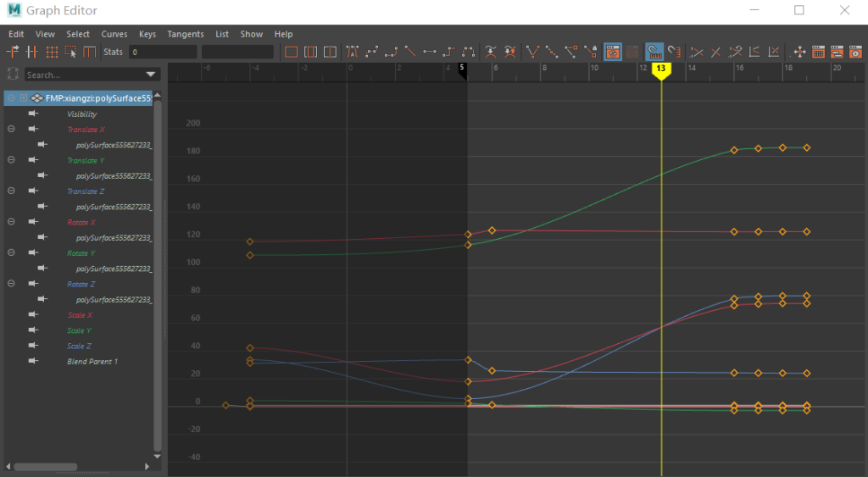Viewport: 868px width, 477px height.
Task: Collapse the Rotate Y channel
Action: pos(11,252)
